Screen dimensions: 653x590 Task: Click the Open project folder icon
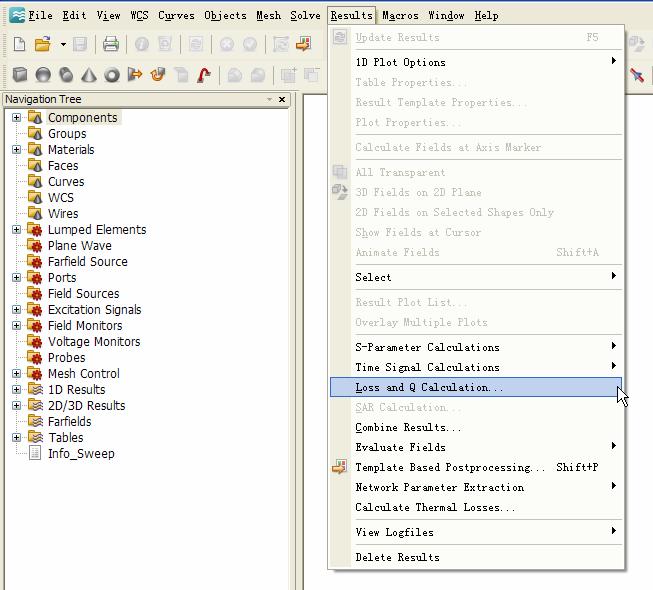pyautogui.click(x=42, y=44)
